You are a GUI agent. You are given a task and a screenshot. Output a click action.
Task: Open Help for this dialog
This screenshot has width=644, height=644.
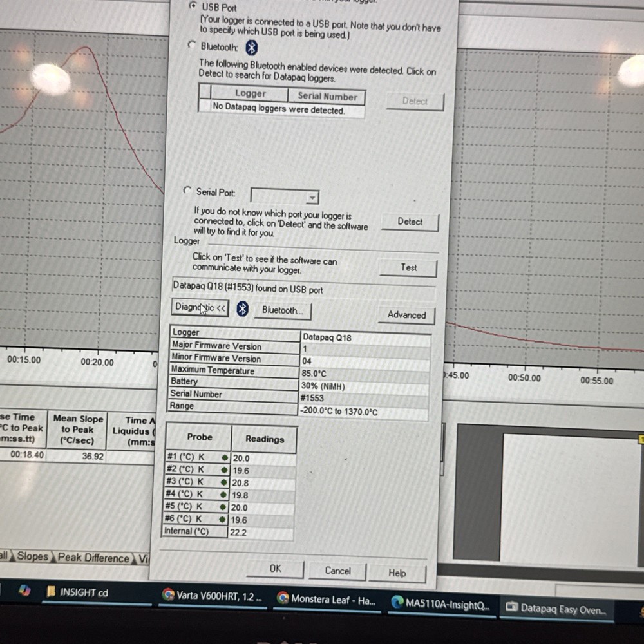pyautogui.click(x=397, y=573)
